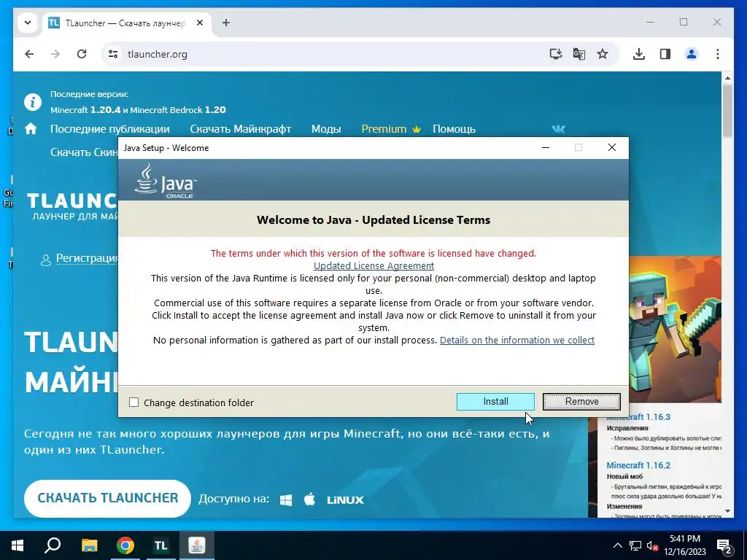Open a new Chrome tab
Screen dimensions: 747x560
coord(226,23)
